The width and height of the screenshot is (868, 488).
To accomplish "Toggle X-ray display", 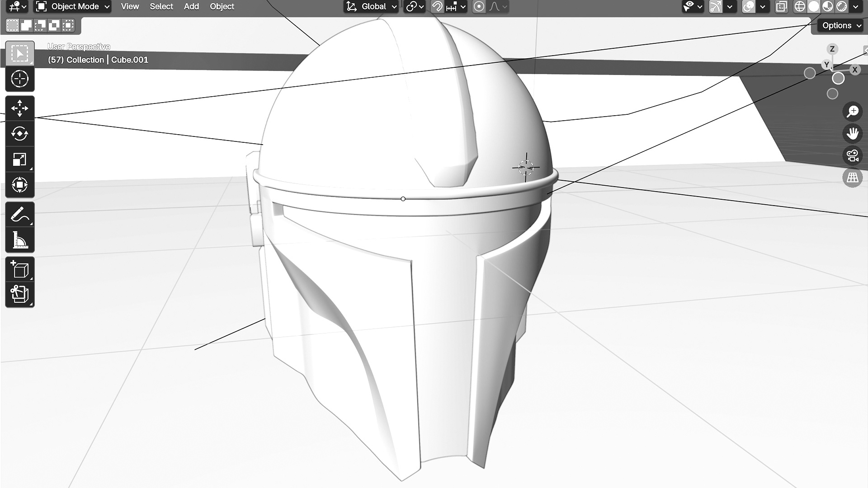I will tap(781, 7).
